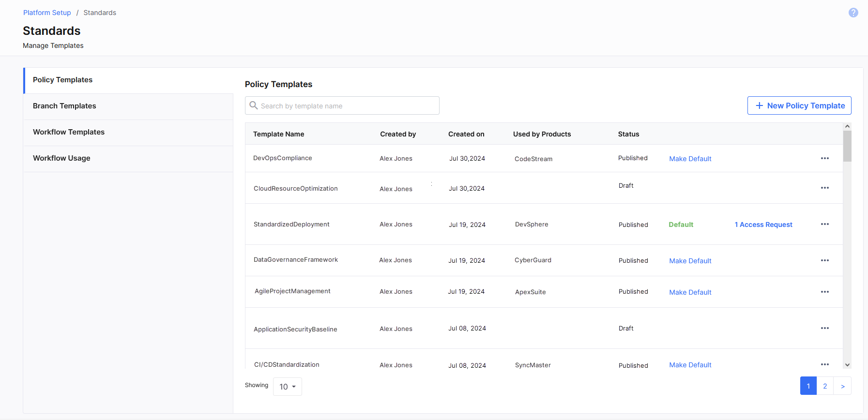Click Draft status in CloudResourceOptimization row

click(x=626, y=186)
